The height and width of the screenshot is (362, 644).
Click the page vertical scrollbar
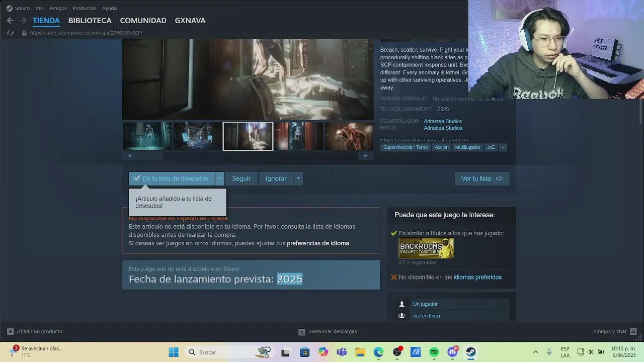click(x=641, y=112)
